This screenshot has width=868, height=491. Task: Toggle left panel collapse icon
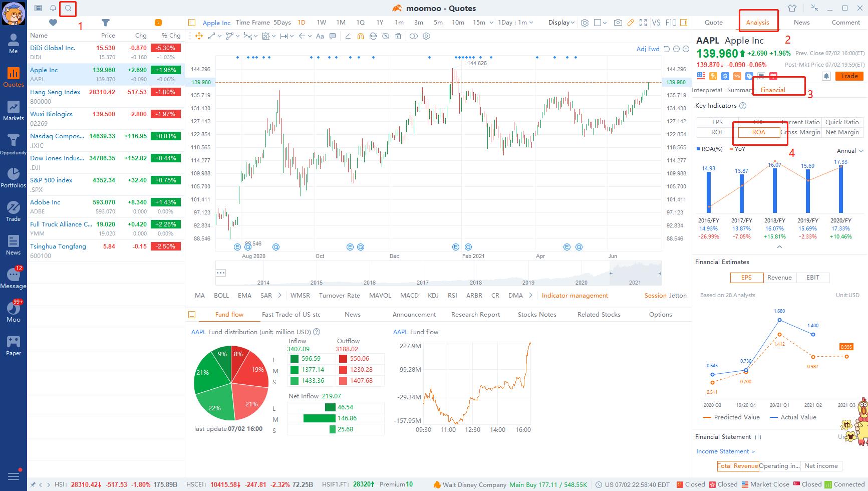click(192, 23)
